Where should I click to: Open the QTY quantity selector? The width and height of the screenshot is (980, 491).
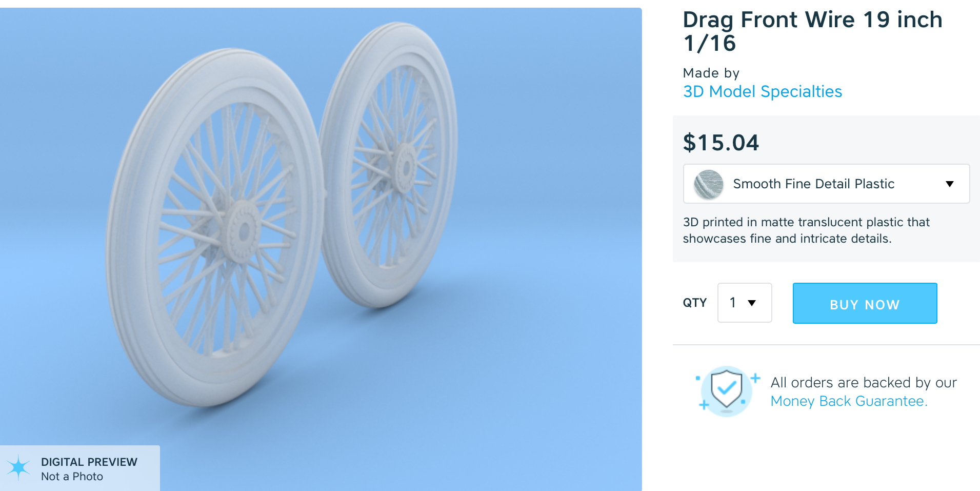[745, 303]
